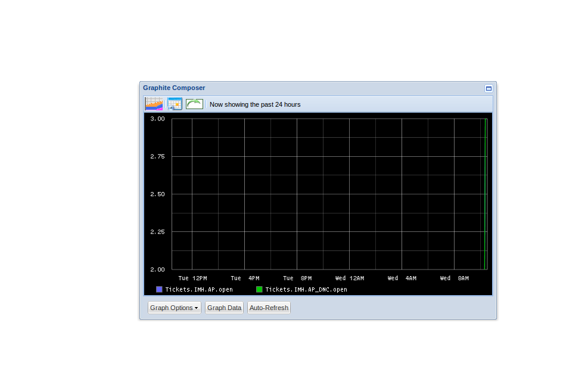Image resolution: width=588 pixels, height=384 pixels.
Task: Click the 3.00 y-axis label
Action: click(157, 119)
